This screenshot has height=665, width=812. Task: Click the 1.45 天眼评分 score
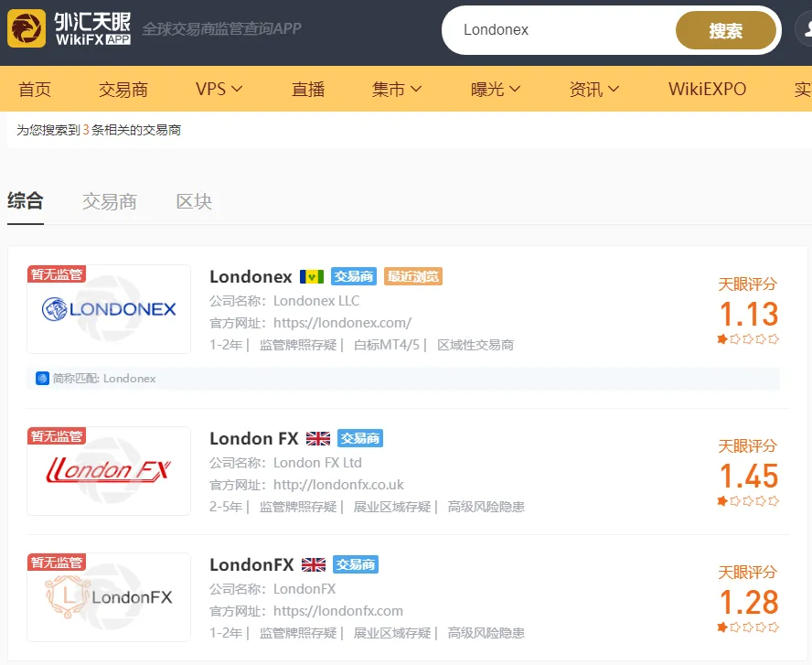[749, 476]
